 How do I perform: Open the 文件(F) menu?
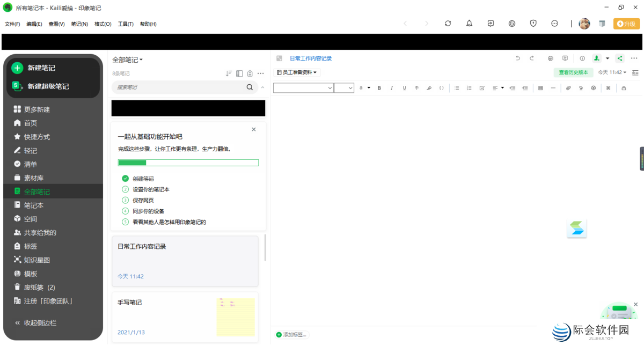(12, 24)
